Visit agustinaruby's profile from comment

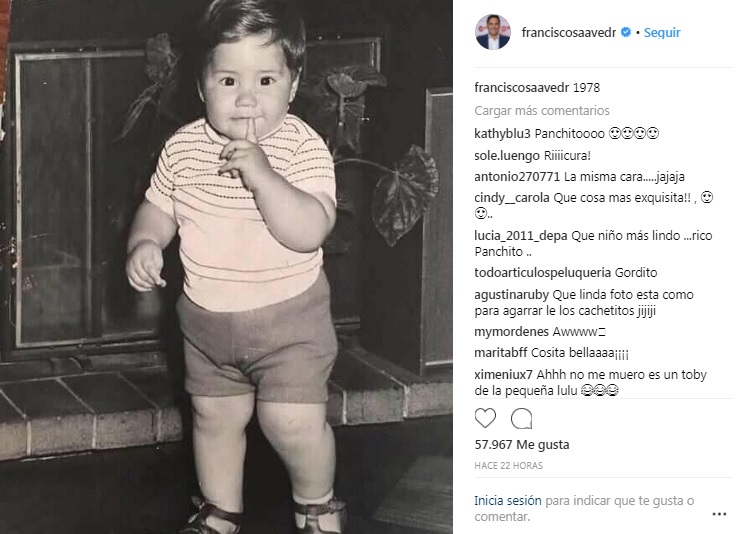tap(511, 295)
